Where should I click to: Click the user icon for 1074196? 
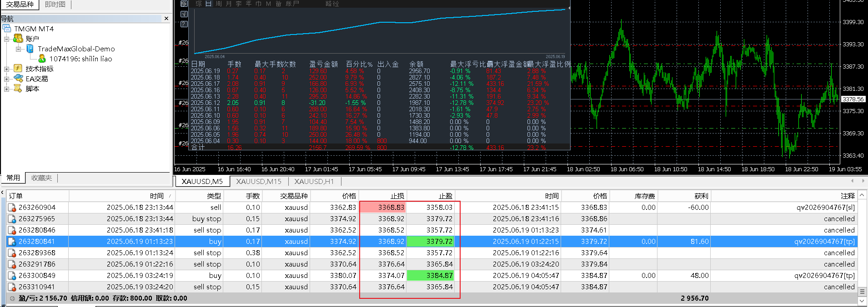point(42,59)
